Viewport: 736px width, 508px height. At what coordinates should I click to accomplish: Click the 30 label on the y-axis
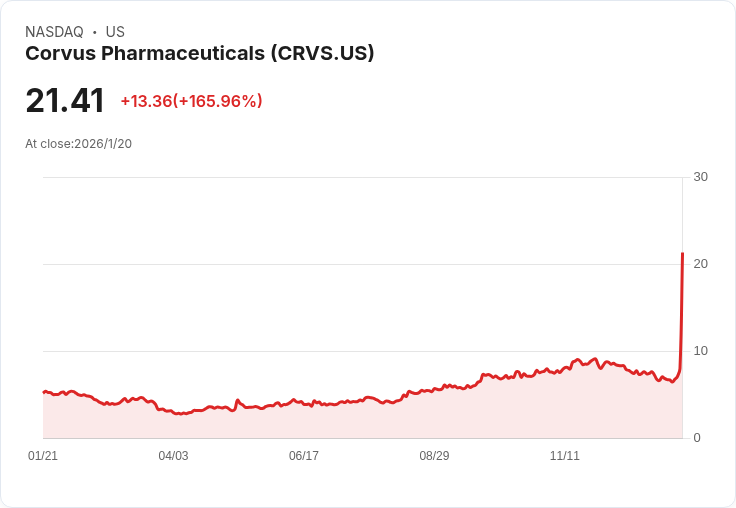coord(700,177)
